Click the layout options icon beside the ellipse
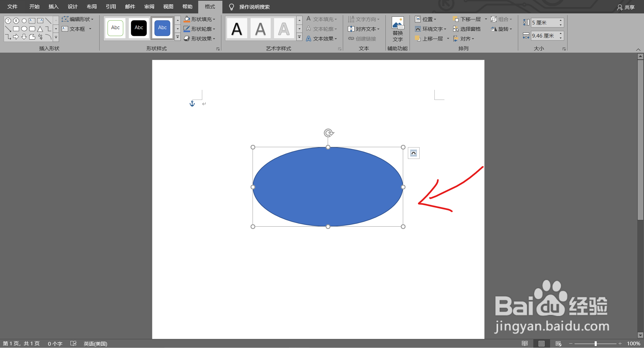This screenshot has width=644, height=348. (414, 153)
